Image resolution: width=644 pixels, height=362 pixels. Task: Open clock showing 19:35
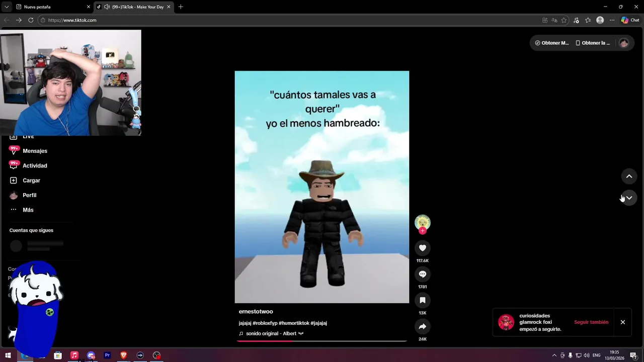pyautogui.click(x=614, y=355)
